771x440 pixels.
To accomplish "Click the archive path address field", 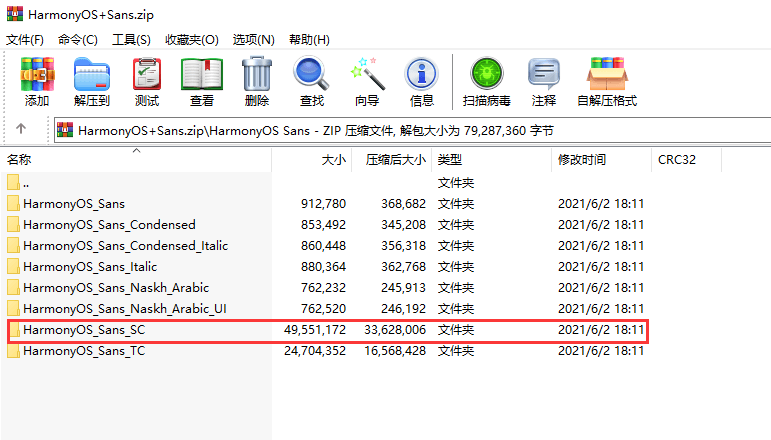I will click(x=412, y=130).
